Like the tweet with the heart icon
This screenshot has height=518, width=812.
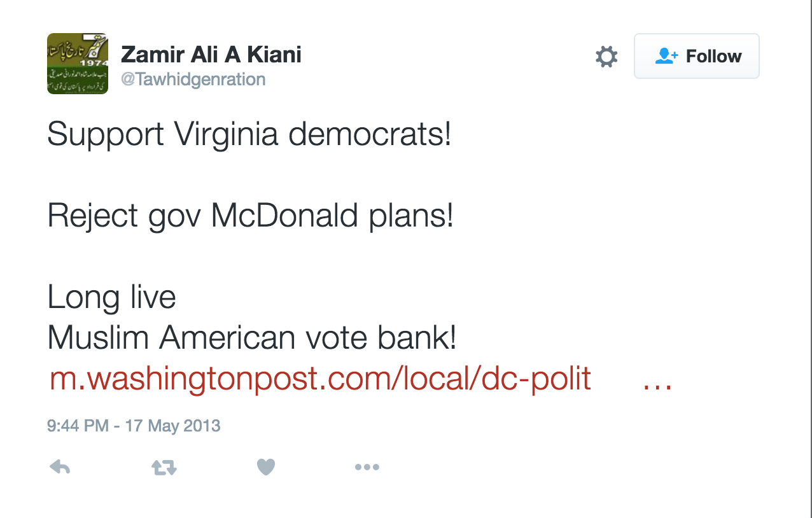coord(266,468)
